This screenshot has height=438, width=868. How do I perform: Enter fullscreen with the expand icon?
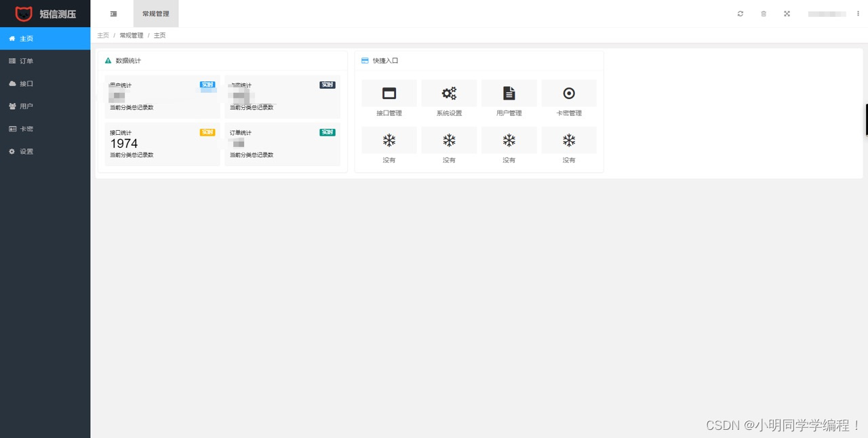click(787, 14)
